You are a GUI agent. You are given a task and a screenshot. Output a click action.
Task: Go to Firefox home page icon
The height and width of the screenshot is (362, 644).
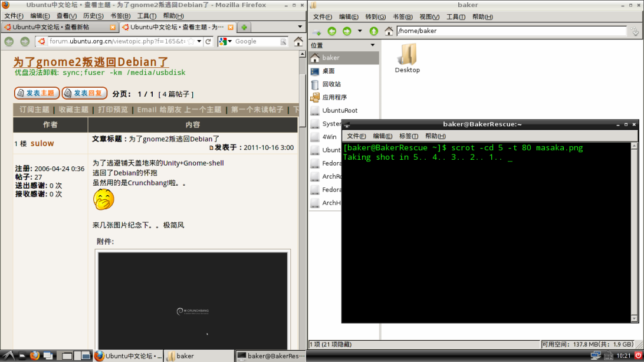pyautogui.click(x=298, y=41)
